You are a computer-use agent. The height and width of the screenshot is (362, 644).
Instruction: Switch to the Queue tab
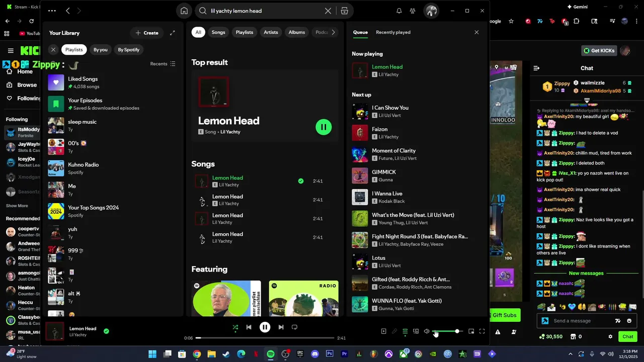360,32
